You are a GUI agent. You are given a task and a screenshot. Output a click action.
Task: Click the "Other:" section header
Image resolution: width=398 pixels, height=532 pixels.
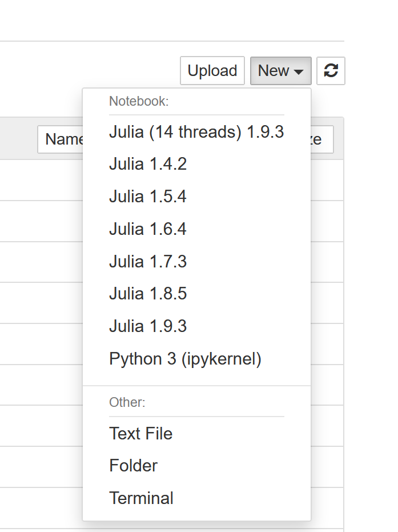[x=127, y=402]
